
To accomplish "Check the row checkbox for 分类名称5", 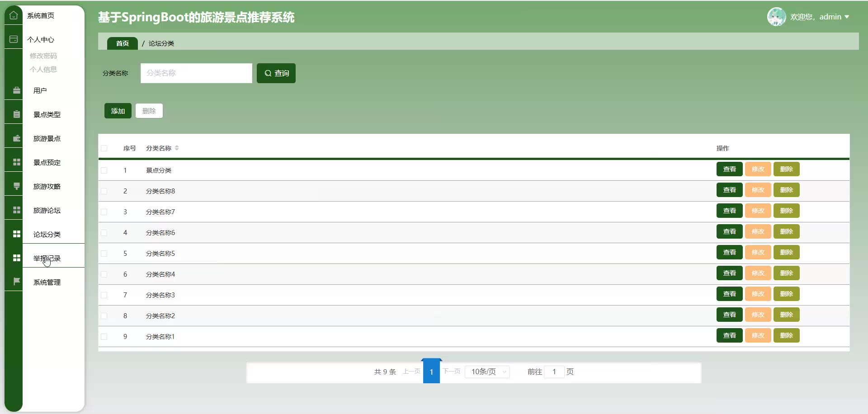I will pyautogui.click(x=104, y=254).
